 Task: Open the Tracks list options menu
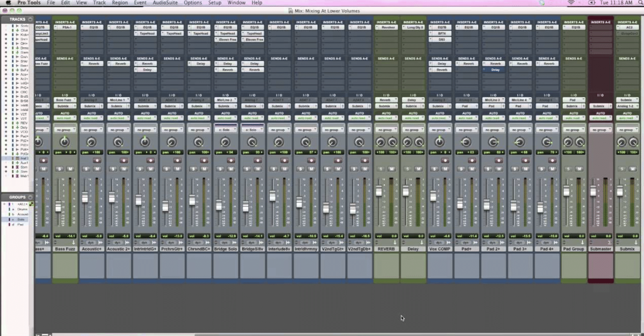click(30, 19)
